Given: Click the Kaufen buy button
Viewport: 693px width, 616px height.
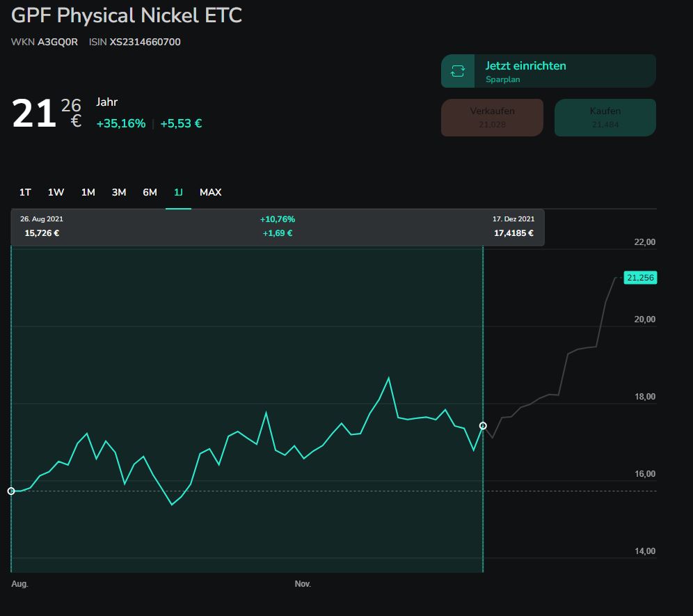Looking at the screenshot, I should (x=605, y=117).
